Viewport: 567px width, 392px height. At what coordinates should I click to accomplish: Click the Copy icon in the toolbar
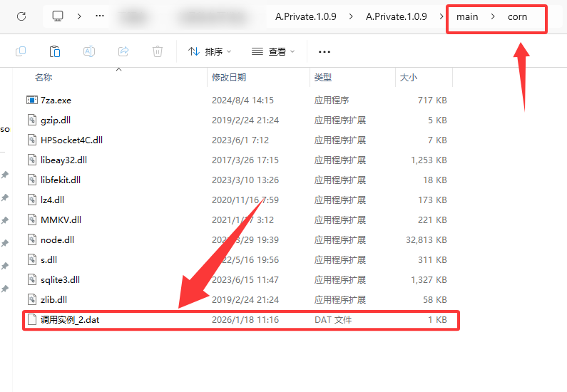click(x=21, y=51)
